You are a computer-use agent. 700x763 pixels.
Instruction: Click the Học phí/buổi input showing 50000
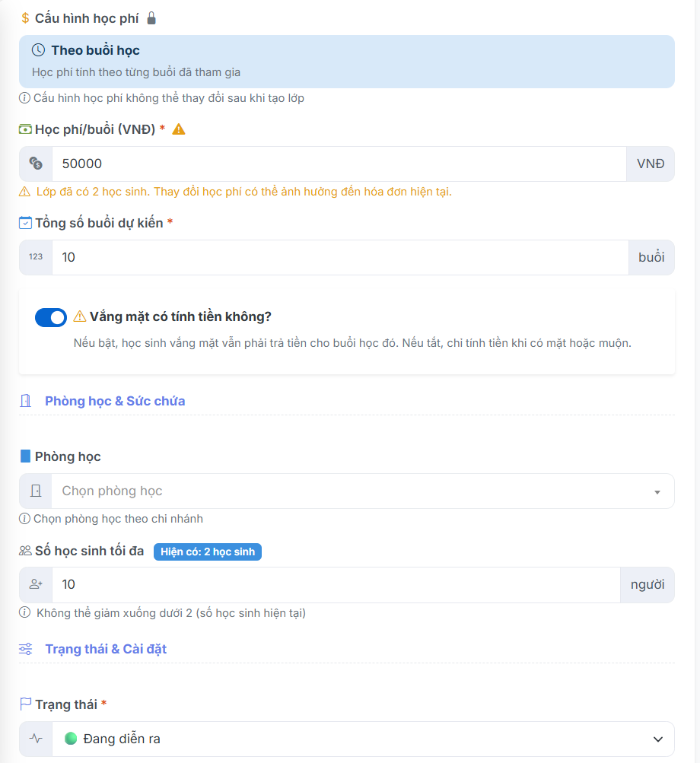point(339,164)
